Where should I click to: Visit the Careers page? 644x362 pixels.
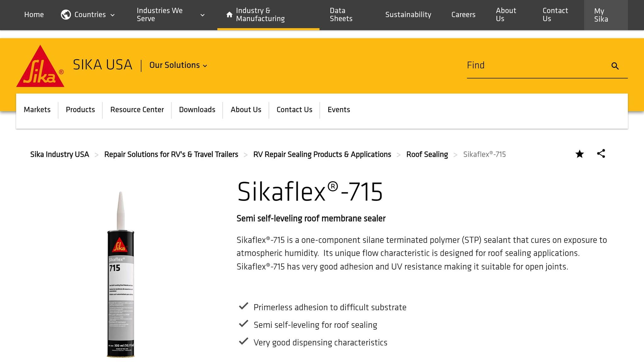pos(463,14)
